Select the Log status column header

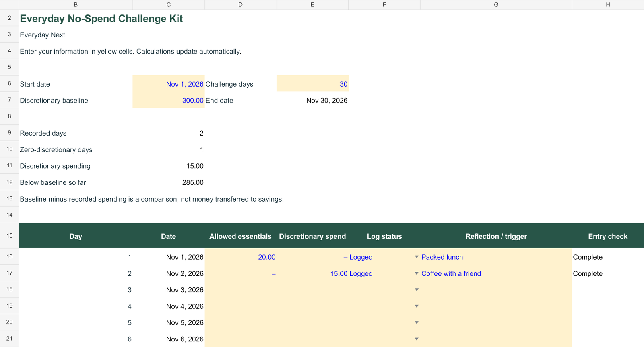[x=384, y=236]
